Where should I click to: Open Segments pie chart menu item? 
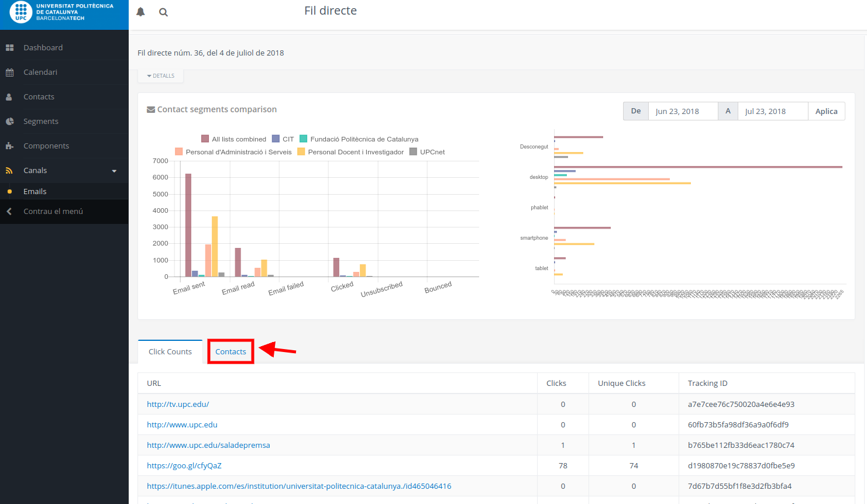tap(40, 121)
